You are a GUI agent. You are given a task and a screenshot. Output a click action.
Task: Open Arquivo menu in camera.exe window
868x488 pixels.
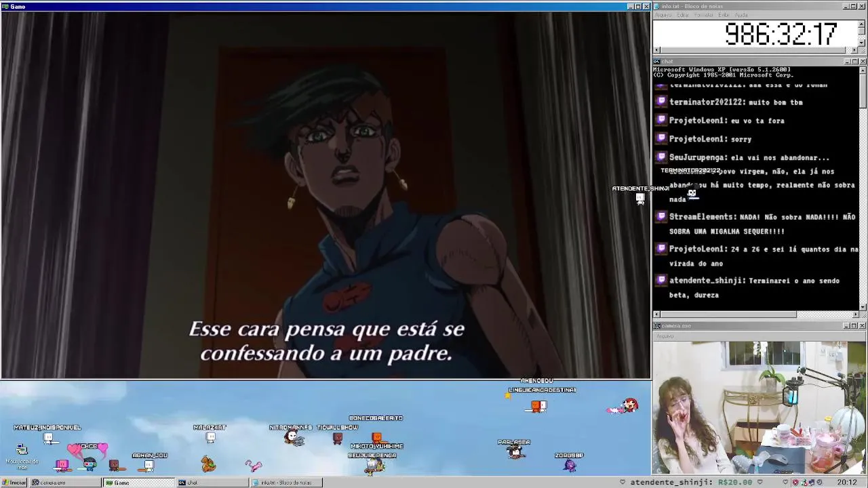(x=665, y=336)
